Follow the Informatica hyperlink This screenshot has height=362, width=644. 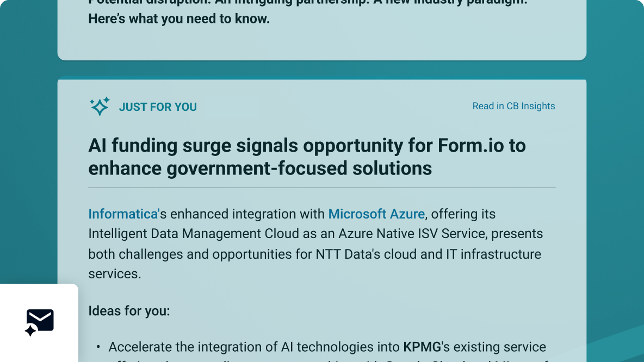click(123, 214)
